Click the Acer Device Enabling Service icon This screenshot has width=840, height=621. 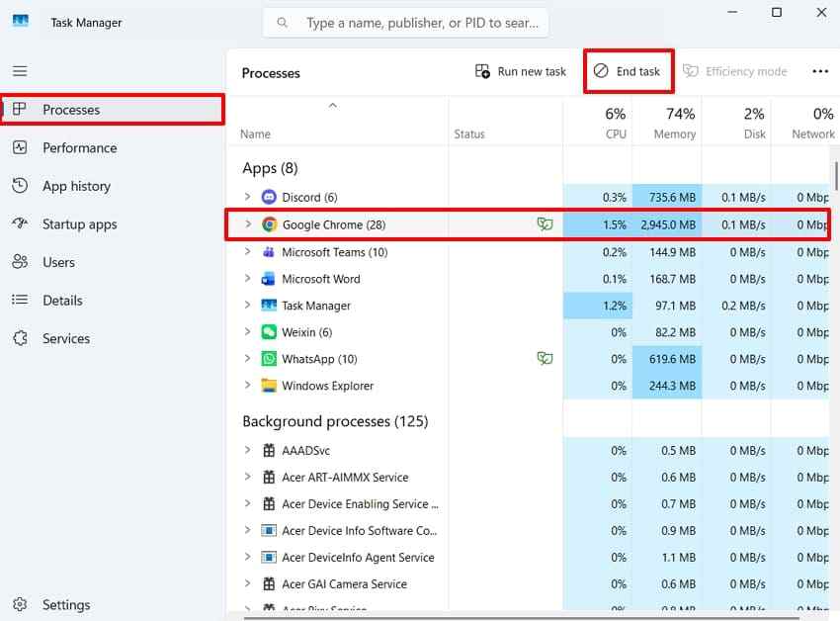[x=269, y=503]
